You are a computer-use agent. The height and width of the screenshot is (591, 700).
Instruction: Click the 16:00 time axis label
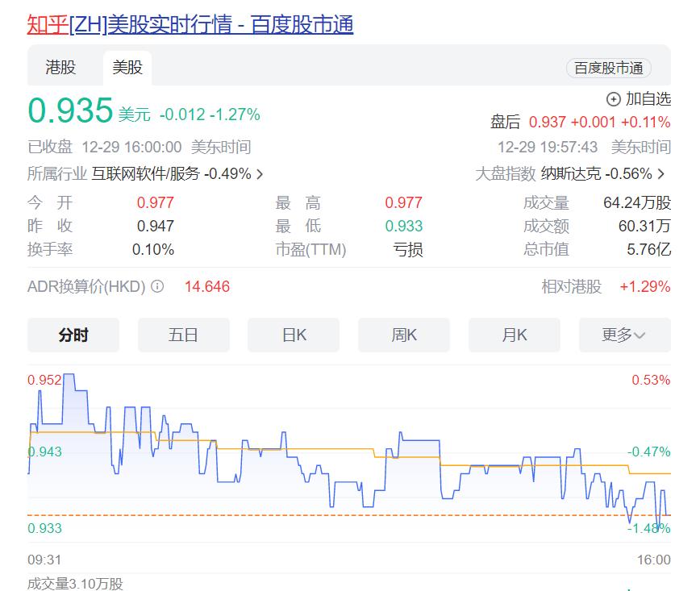coord(653,560)
